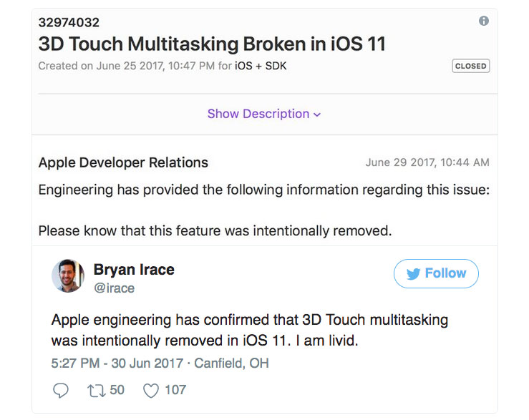Click the June 29 2017 response date
The width and height of the screenshot is (529, 420).
[427, 162]
